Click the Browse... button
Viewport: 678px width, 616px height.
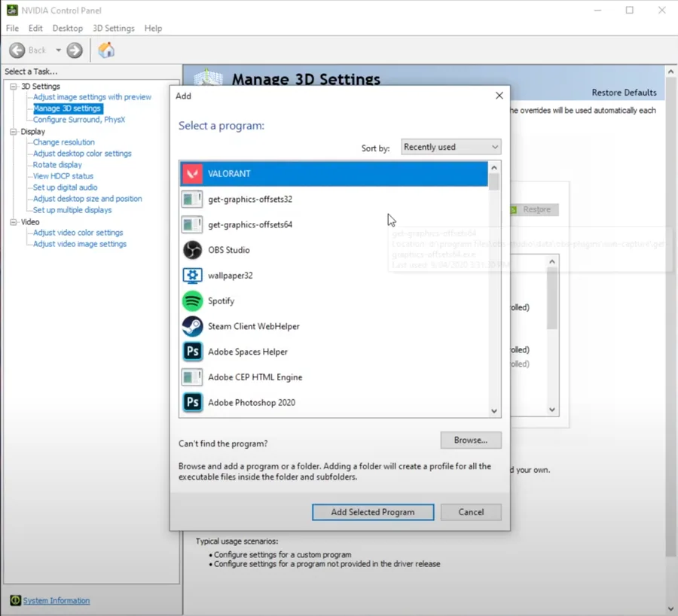coord(471,440)
